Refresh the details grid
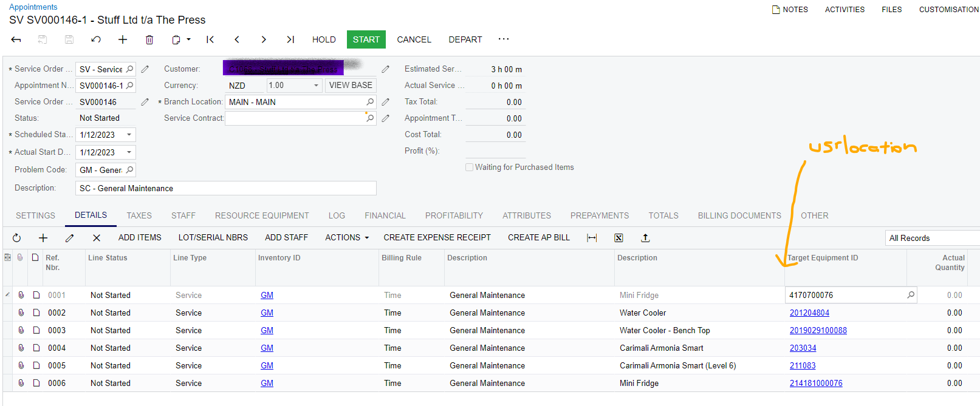980x406 pixels. click(x=16, y=238)
